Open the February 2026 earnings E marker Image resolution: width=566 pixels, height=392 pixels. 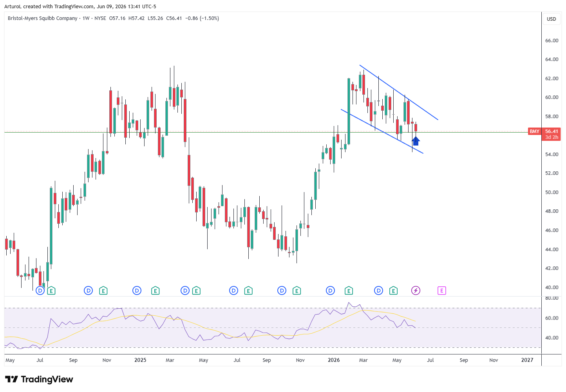click(x=349, y=291)
